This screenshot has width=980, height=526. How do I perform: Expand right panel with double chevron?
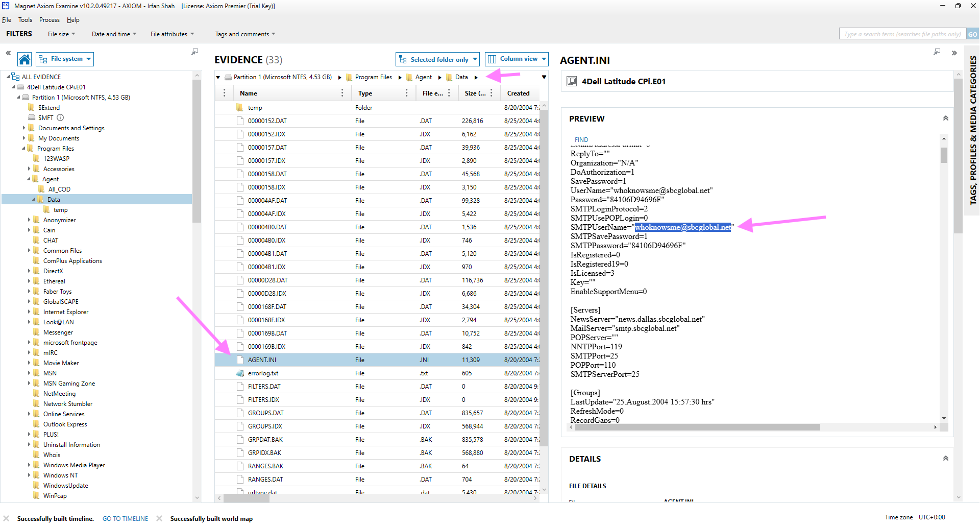(954, 53)
